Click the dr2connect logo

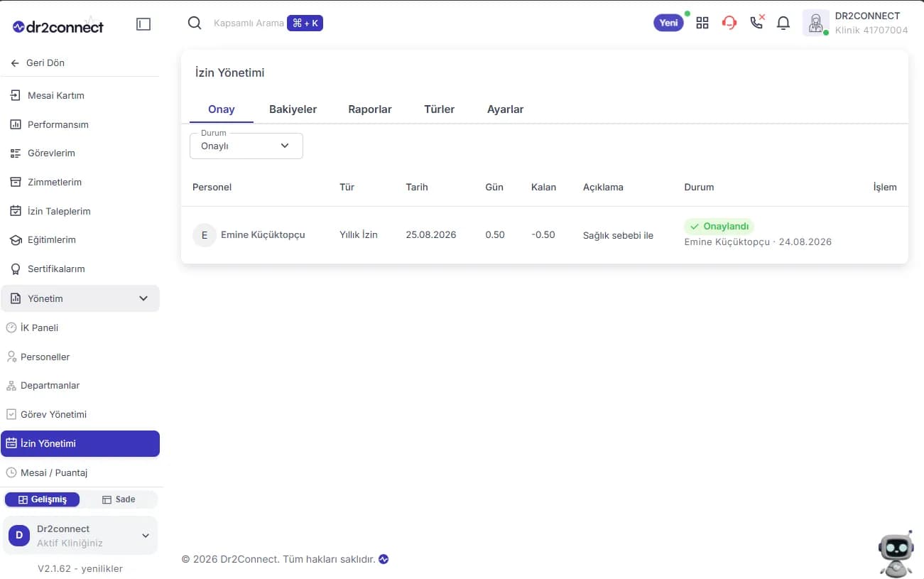[58, 26]
